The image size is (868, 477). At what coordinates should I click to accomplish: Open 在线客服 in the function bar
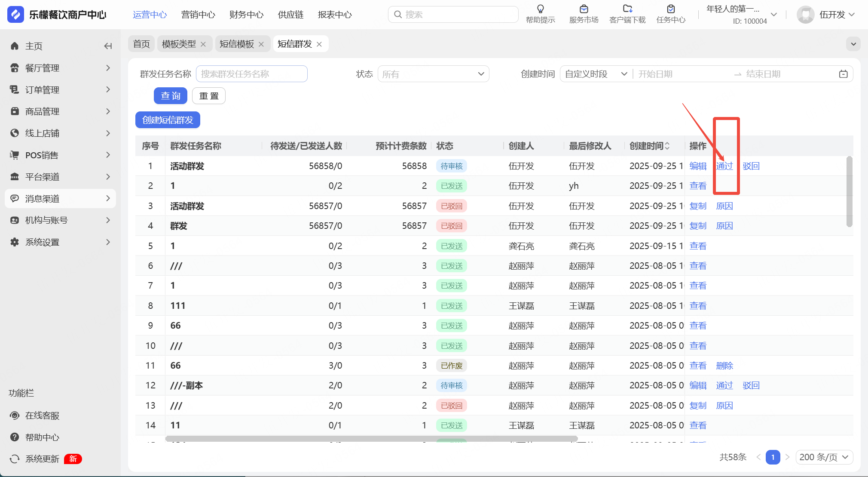42,415
